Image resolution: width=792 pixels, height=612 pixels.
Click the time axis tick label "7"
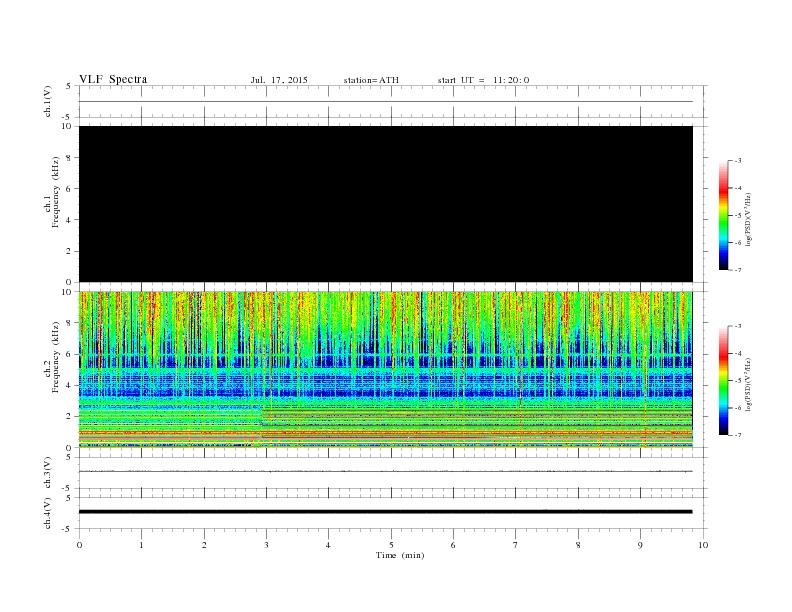coord(516,545)
